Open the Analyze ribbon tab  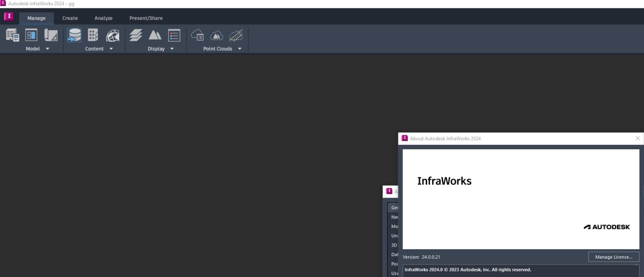click(104, 18)
